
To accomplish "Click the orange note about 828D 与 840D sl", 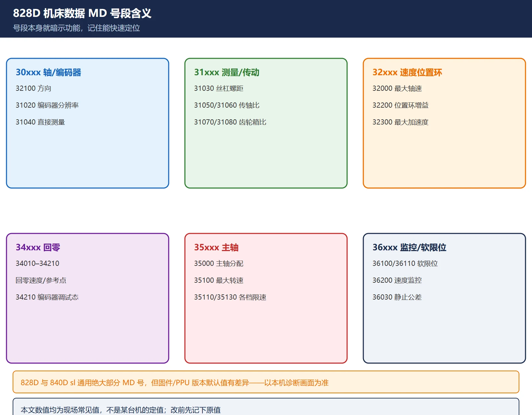I will [266, 382].
